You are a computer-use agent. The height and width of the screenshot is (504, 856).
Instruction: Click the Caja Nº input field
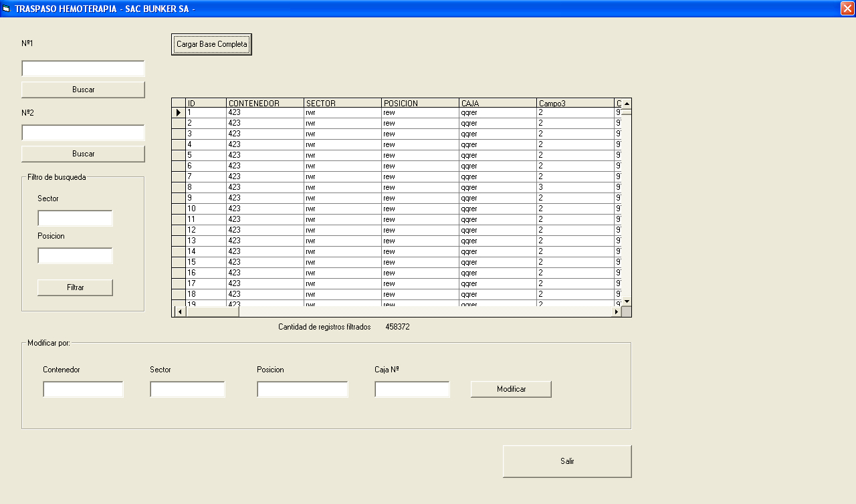pyautogui.click(x=412, y=389)
